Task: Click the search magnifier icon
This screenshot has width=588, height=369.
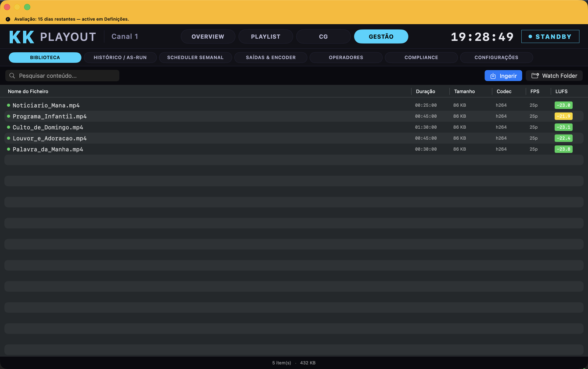Action: coord(12,76)
